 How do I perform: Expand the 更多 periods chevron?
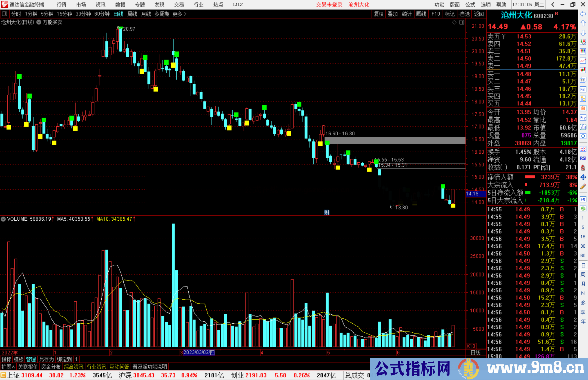coord(185,14)
